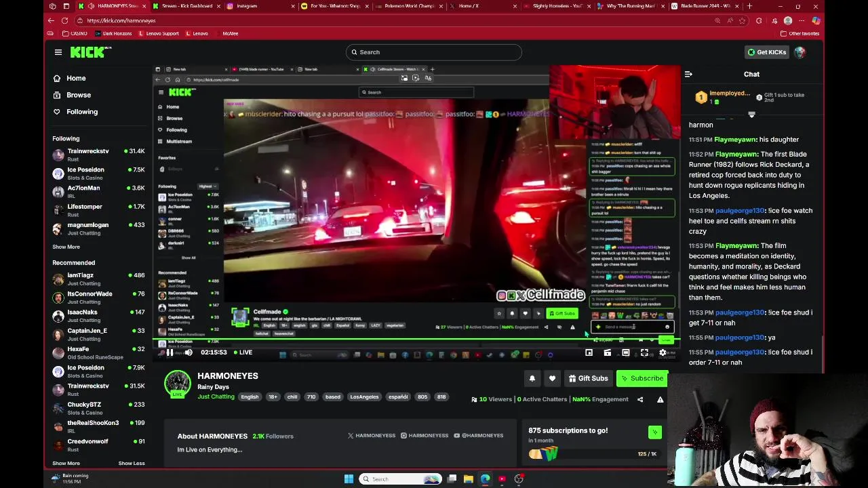Expand the pinned gift leaderboard chevron
This screenshot has width=868, height=488.
(x=751, y=115)
